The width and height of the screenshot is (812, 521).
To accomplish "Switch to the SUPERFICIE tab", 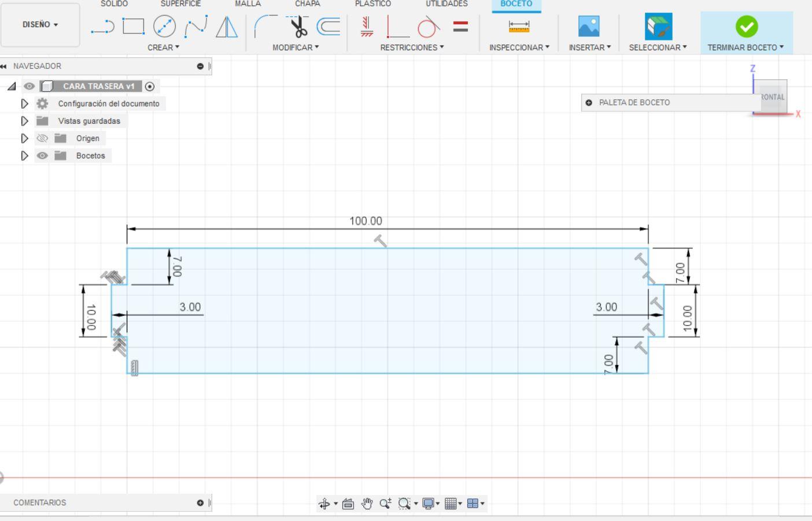I will click(180, 3).
